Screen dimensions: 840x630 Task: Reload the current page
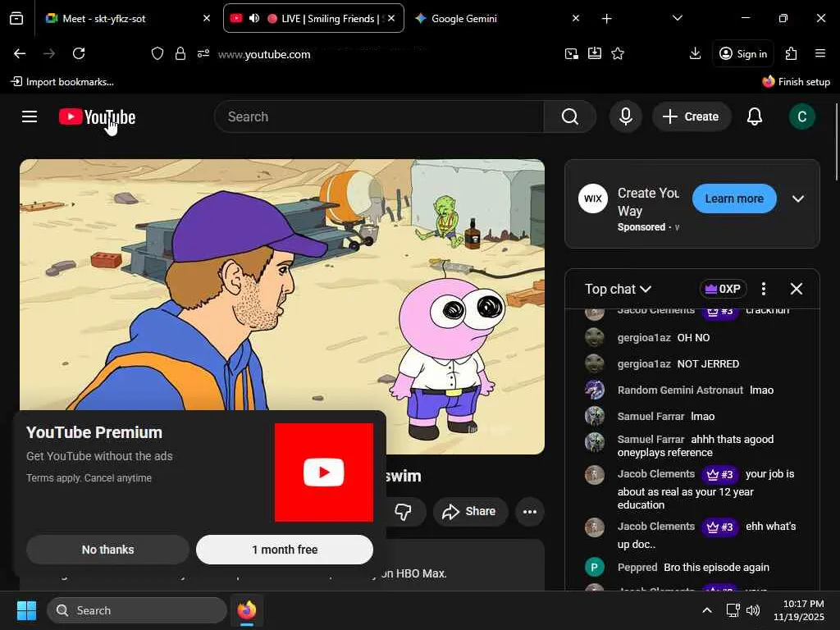(79, 53)
